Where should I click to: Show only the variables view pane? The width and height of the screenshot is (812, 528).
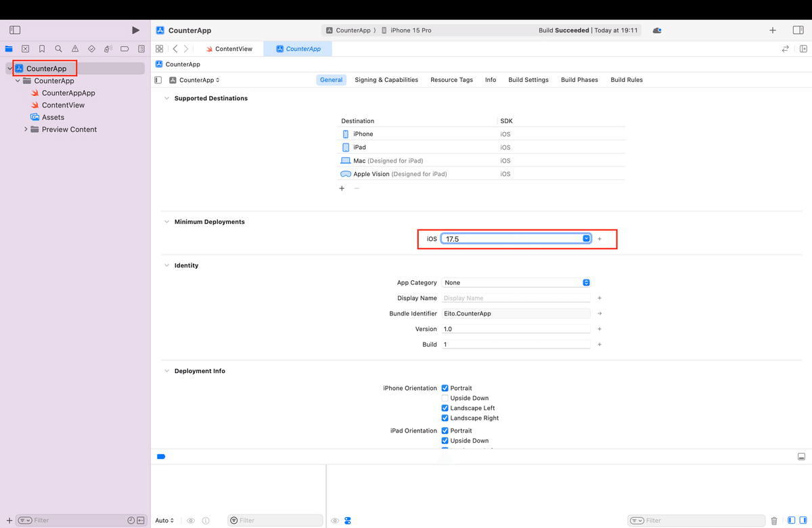click(x=791, y=521)
